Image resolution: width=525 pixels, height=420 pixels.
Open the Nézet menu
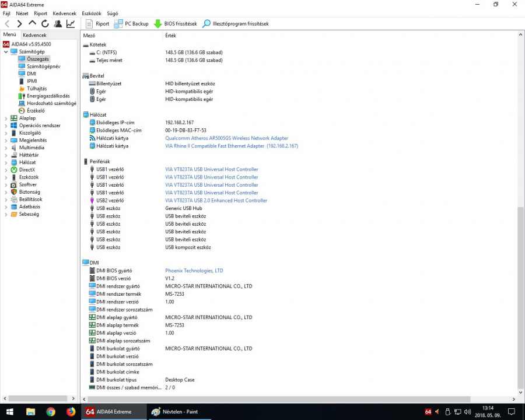point(22,13)
